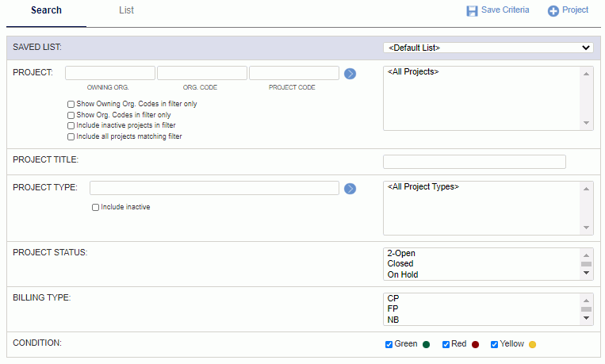Switch to the List tab
The height and width of the screenshot is (364, 605).
[126, 10]
